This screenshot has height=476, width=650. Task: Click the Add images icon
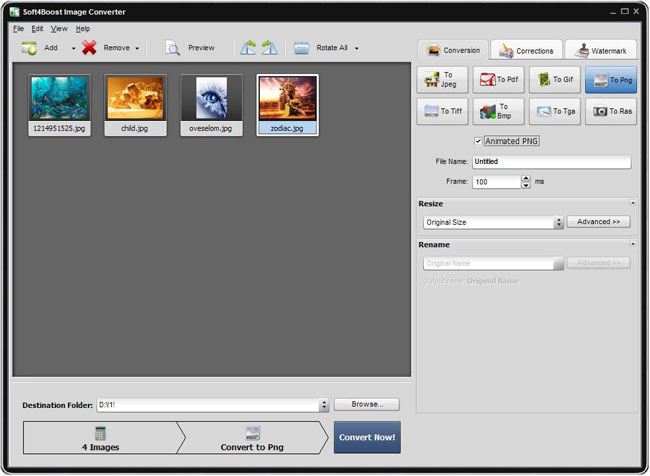pyautogui.click(x=29, y=48)
